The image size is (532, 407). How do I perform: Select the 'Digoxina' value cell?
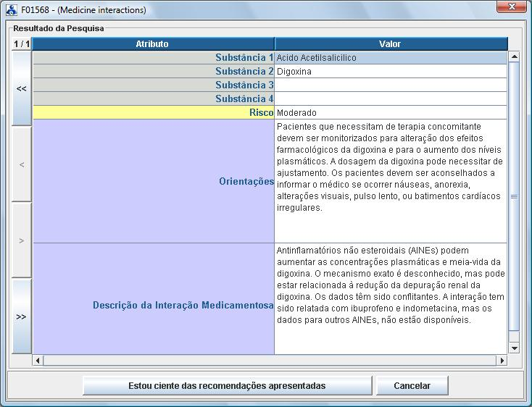coord(391,72)
